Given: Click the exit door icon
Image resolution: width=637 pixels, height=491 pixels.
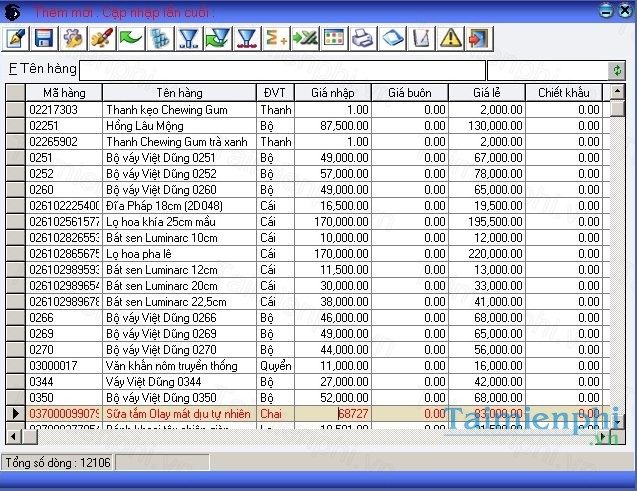Looking at the screenshot, I should pos(479,38).
